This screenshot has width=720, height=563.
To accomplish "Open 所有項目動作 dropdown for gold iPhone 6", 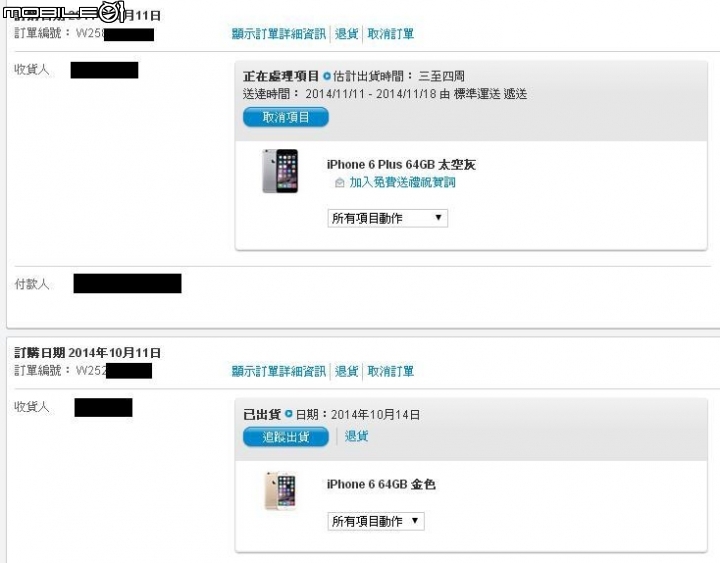I will (x=376, y=521).
